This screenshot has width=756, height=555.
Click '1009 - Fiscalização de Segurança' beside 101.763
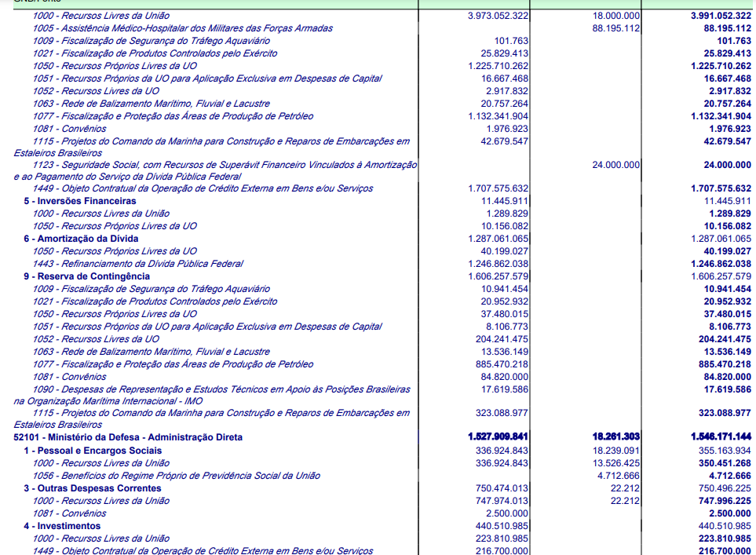point(152,41)
